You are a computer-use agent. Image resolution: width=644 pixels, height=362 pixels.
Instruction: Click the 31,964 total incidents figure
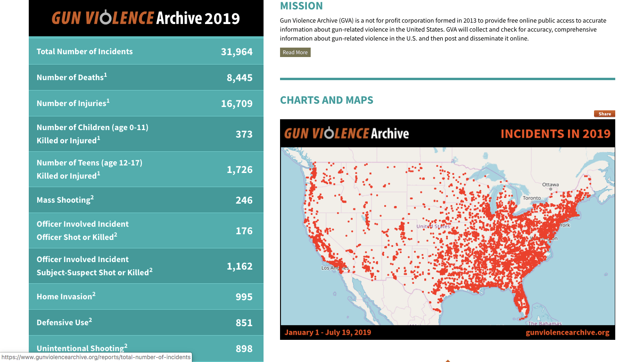[x=237, y=52]
